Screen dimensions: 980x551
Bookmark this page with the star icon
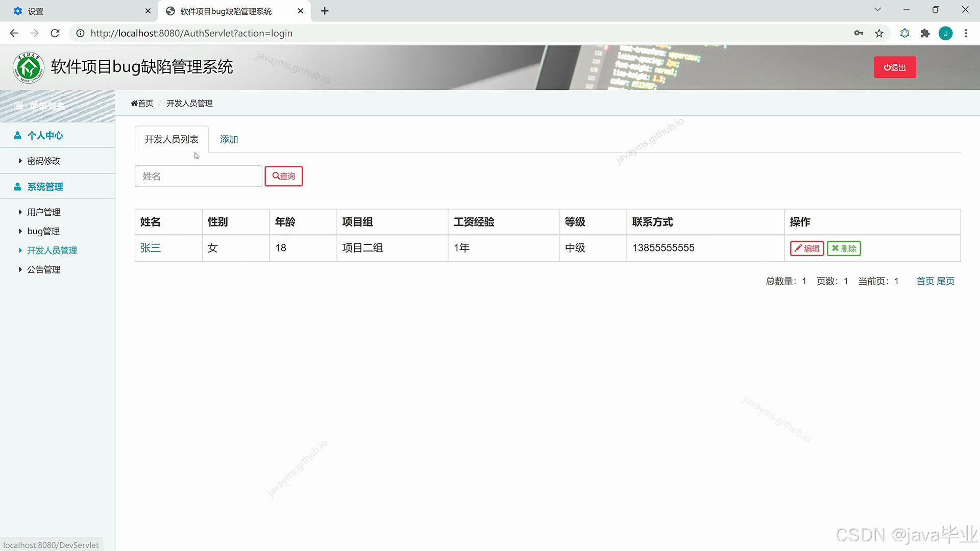click(879, 33)
